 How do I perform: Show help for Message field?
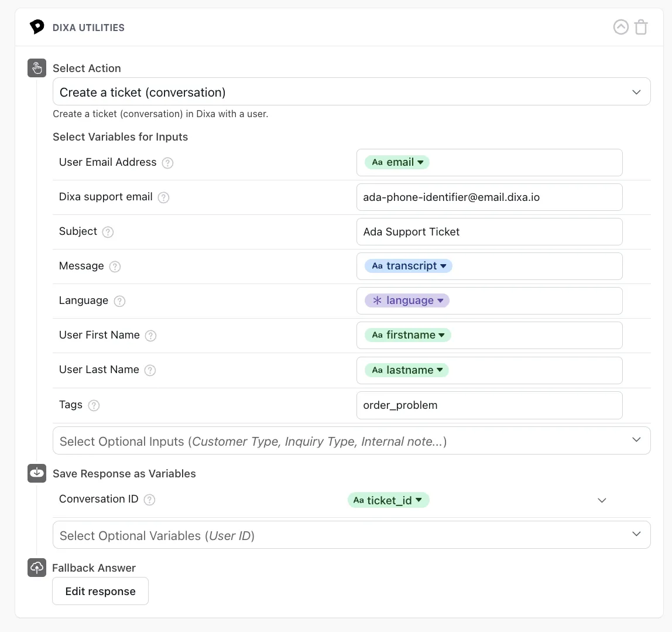tap(115, 267)
